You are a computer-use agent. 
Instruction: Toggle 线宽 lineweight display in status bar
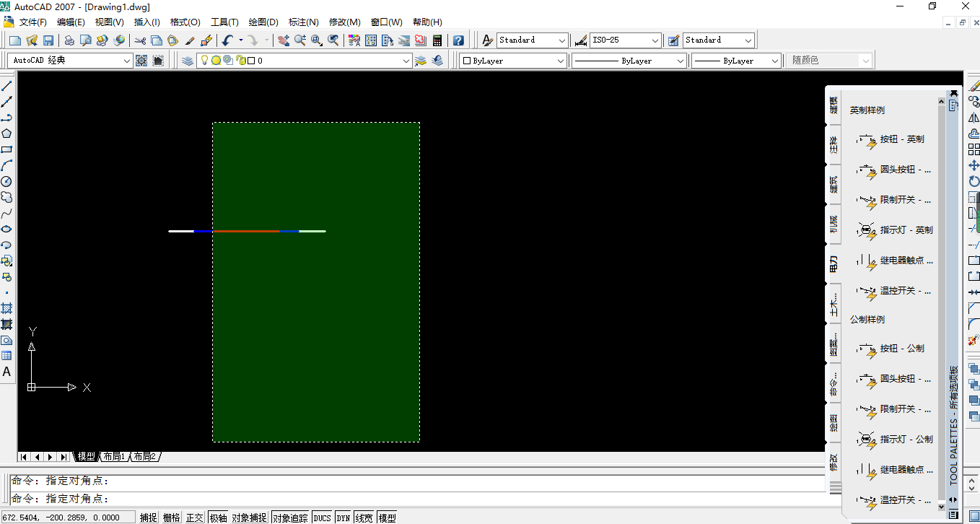click(x=364, y=518)
